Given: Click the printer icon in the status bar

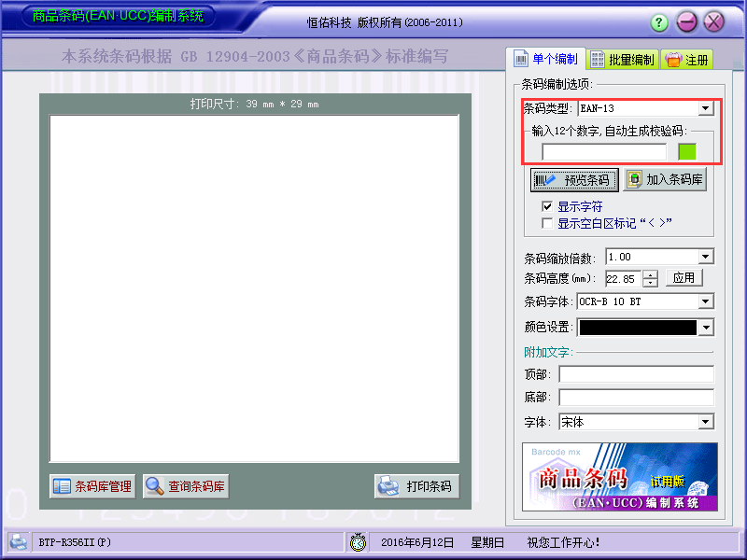Looking at the screenshot, I should tap(18, 542).
